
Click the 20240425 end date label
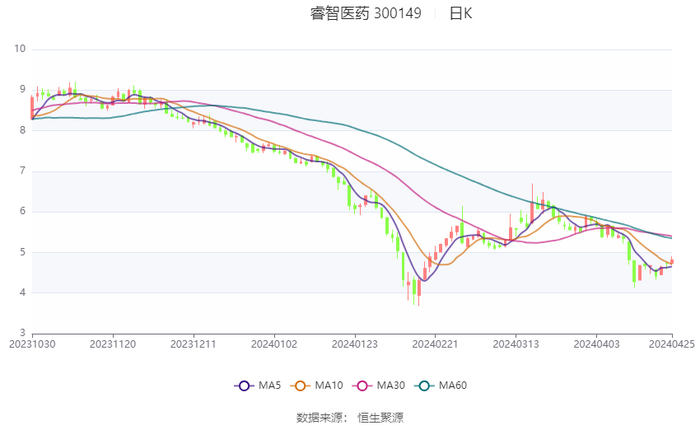(x=672, y=343)
